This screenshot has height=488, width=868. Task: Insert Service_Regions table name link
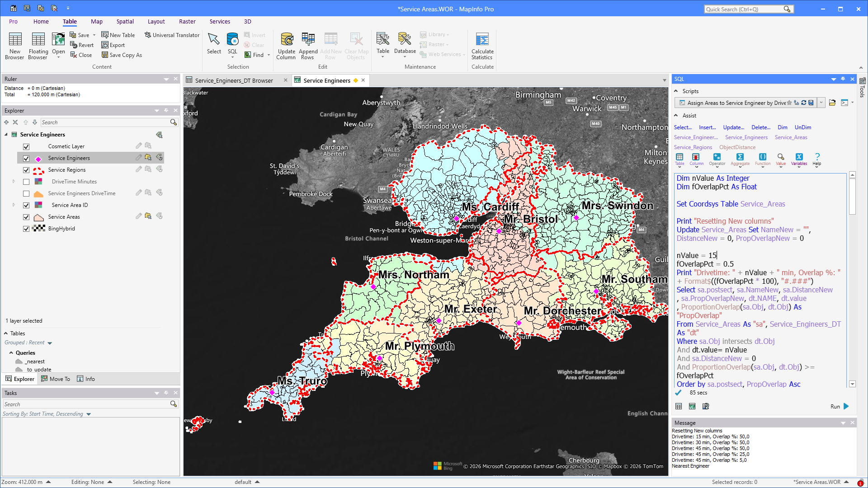(693, 147)
